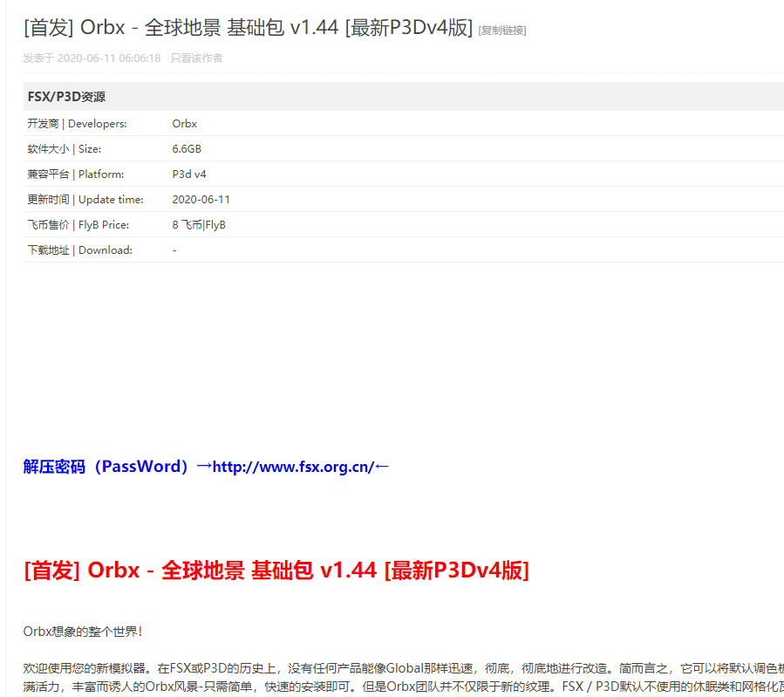Click the line Orbx想象的整个世界!
The height and width of the screenshot is (697, 784).
(83, 632)
